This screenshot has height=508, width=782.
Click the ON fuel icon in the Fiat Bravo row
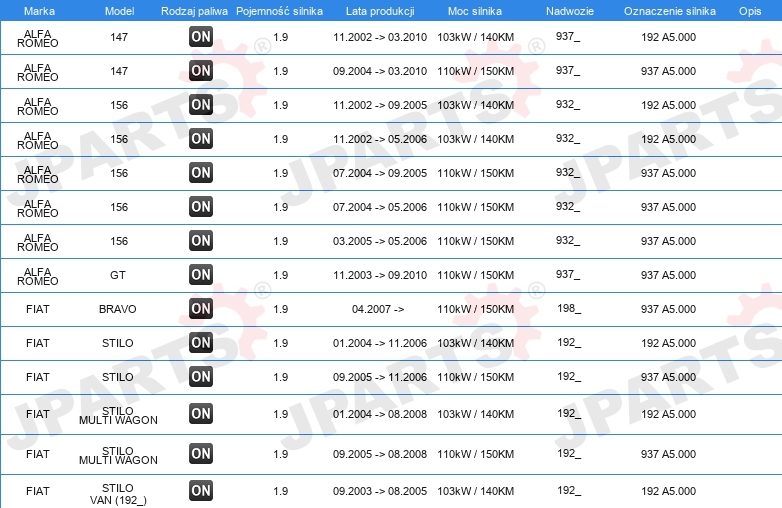coord(201,309)
